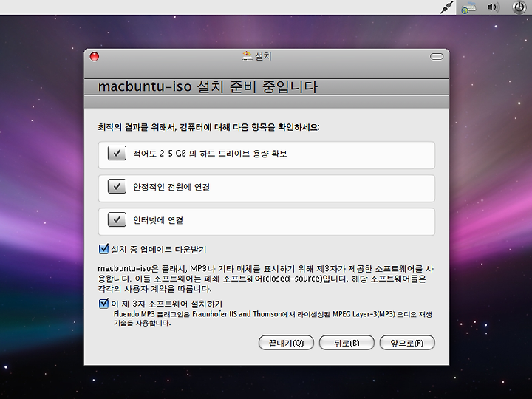Viewport: 532px width, 399px height.
Task: Open the power shutdown icon
Action: (519, 7)
